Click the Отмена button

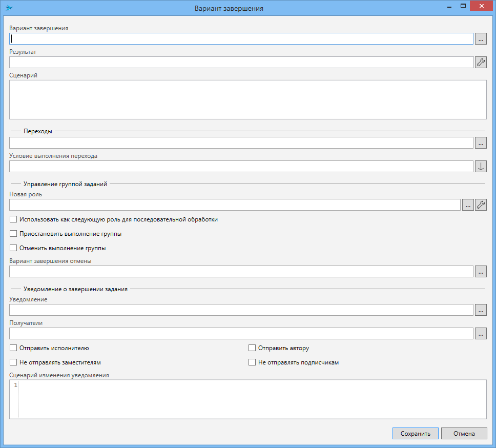coord(464,434)
